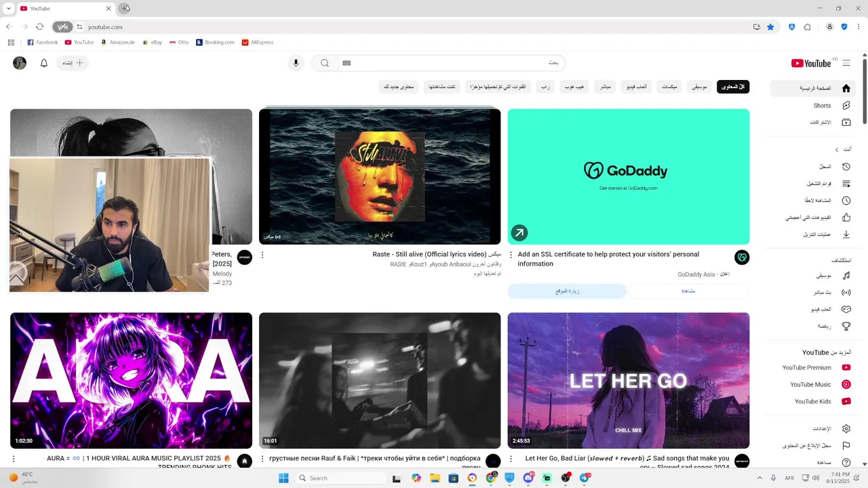The width and height of the screenshot is (868, 488).
Task: Open the AliExpress bookmark
Action: (x=258, y=42)
